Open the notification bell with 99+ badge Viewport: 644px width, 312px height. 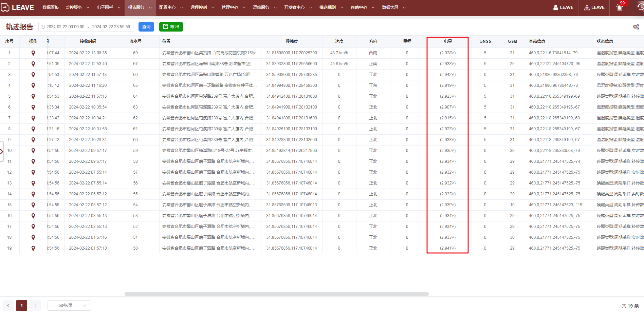tap(620, 7)
